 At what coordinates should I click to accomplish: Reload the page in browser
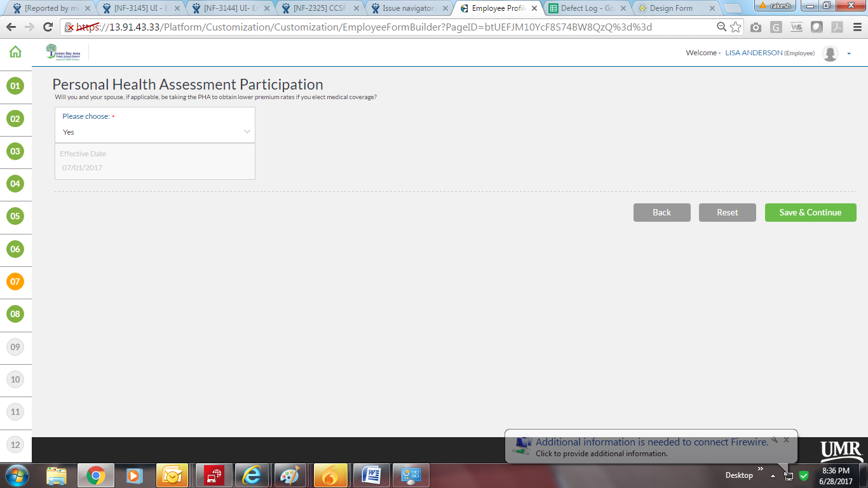[x=48, y=27]
